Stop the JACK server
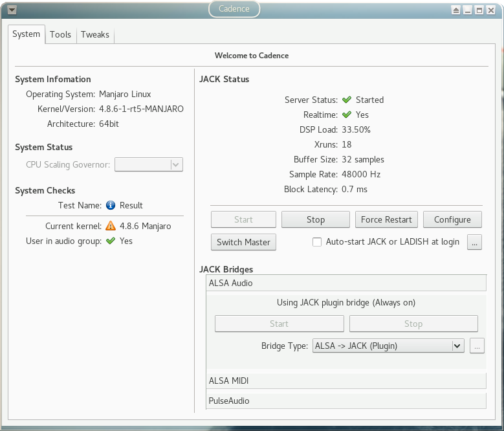Viewport: 504px width, 431px height. coord(316,219)
